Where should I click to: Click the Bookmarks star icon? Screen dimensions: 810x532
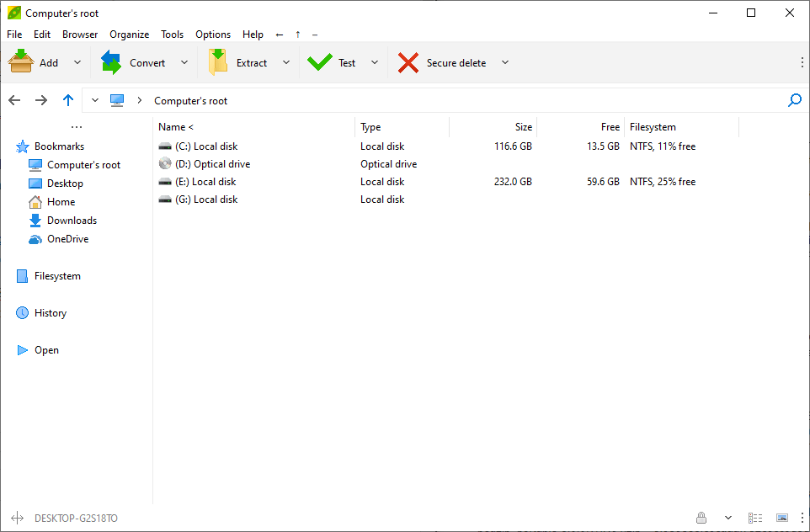coord(22,146)
